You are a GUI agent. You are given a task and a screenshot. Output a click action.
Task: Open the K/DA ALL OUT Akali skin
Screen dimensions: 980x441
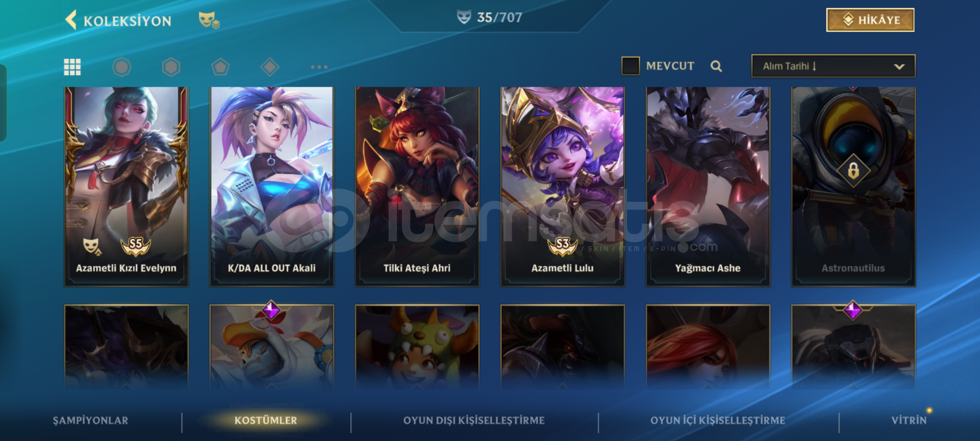pyautogui.click(x=272, y=186)
